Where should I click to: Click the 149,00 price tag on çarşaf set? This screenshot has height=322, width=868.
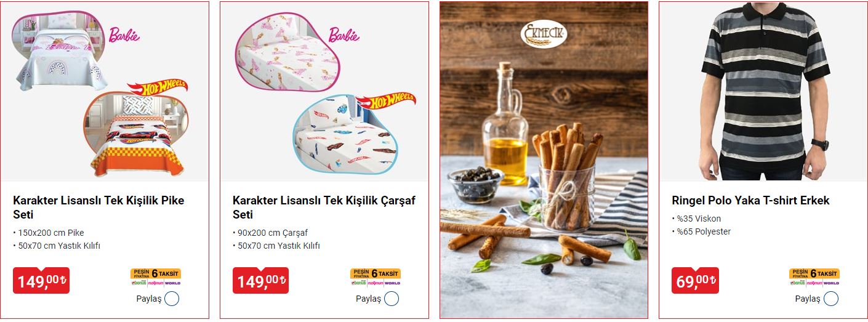(261, 281)
